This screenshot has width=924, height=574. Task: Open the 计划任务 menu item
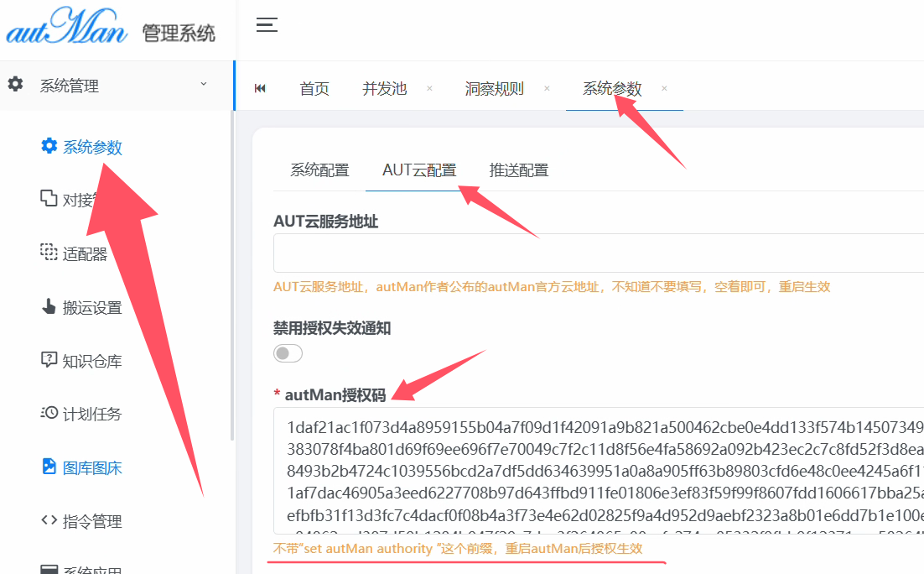(92, 414)
